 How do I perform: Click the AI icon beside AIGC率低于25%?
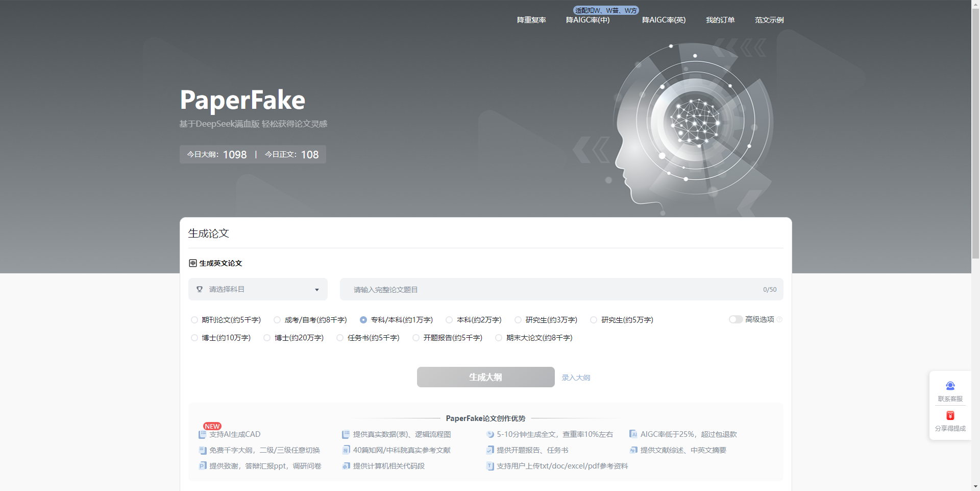(633, 434)
